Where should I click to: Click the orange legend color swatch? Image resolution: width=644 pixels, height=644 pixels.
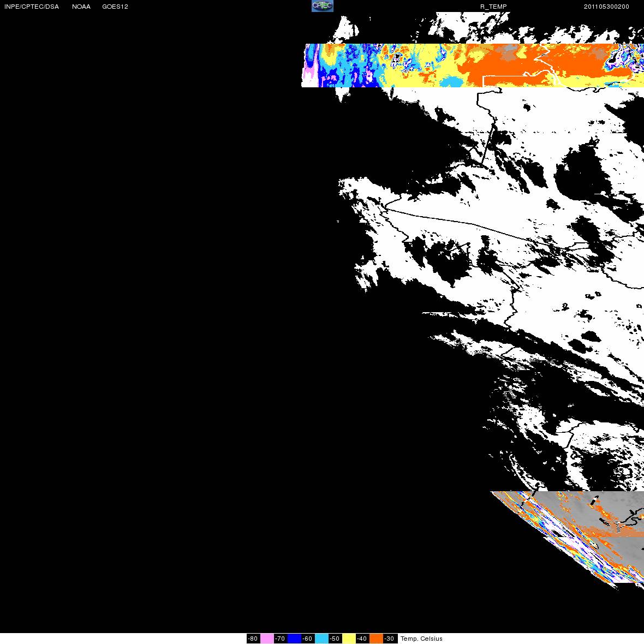tap(376, 638)
